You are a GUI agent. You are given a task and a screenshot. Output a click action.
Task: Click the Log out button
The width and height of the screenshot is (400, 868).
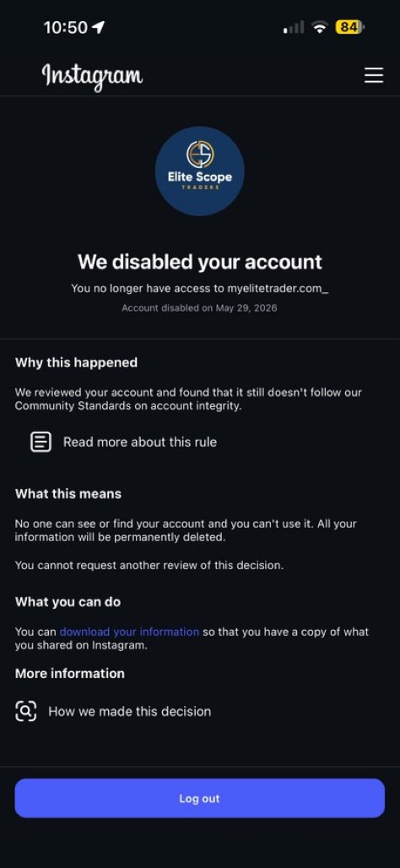(x=200, y=798)
